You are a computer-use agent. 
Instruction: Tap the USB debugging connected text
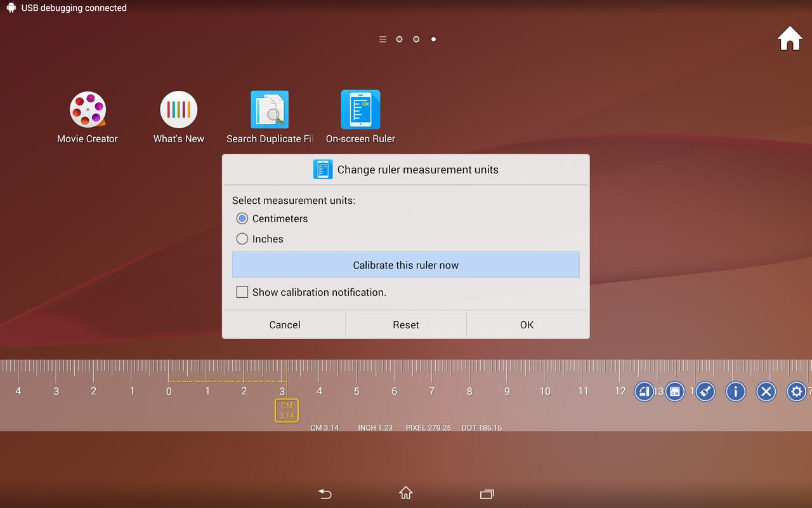pyautogui.click(x=74, y=8)
